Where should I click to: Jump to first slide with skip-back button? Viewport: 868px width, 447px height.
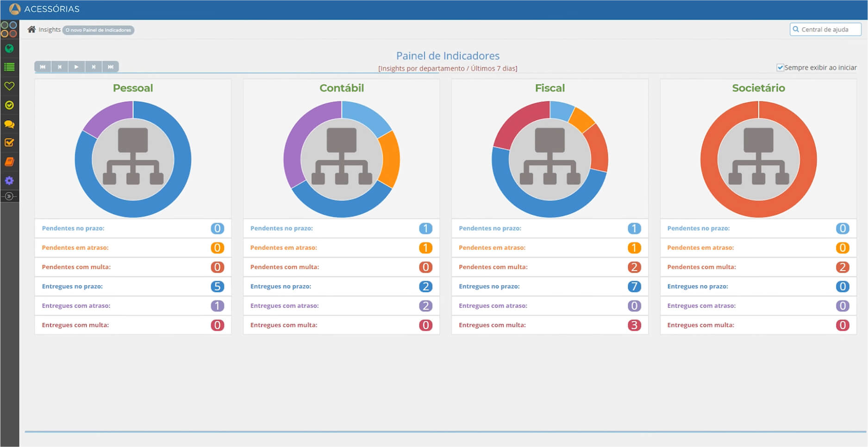43,67
